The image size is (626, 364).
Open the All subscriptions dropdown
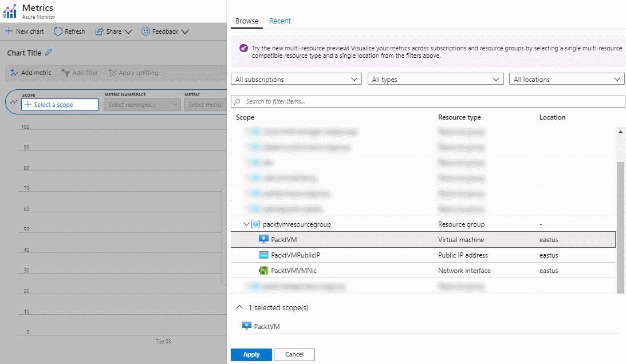pyautogui.click(x=296, y=79)
